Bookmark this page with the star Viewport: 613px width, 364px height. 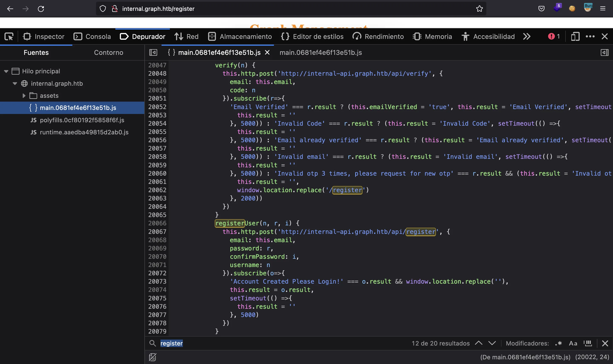[x=479, y=9]
